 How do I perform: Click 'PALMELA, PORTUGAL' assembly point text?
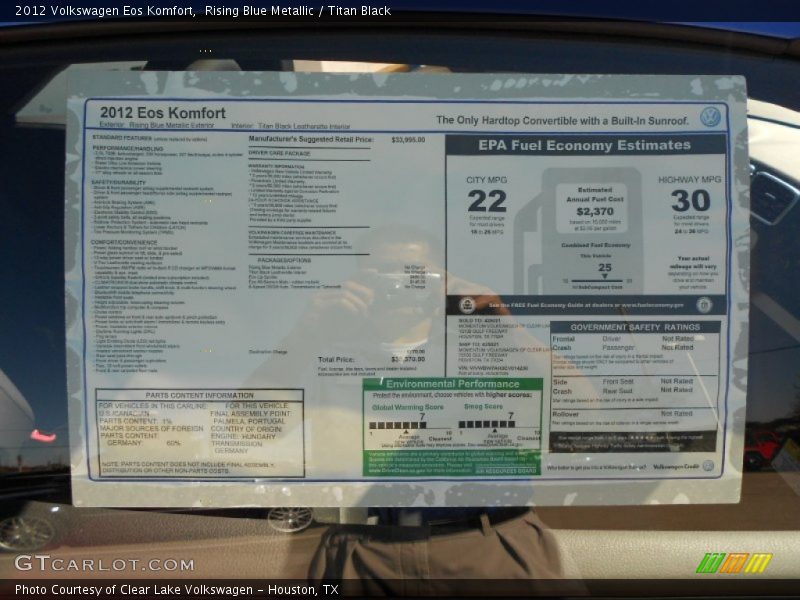coord(249,421)
